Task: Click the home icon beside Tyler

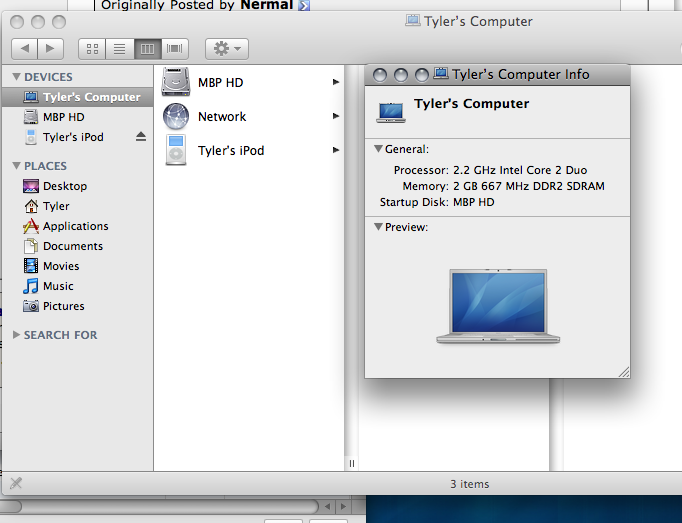Action: tap(30, 206)
